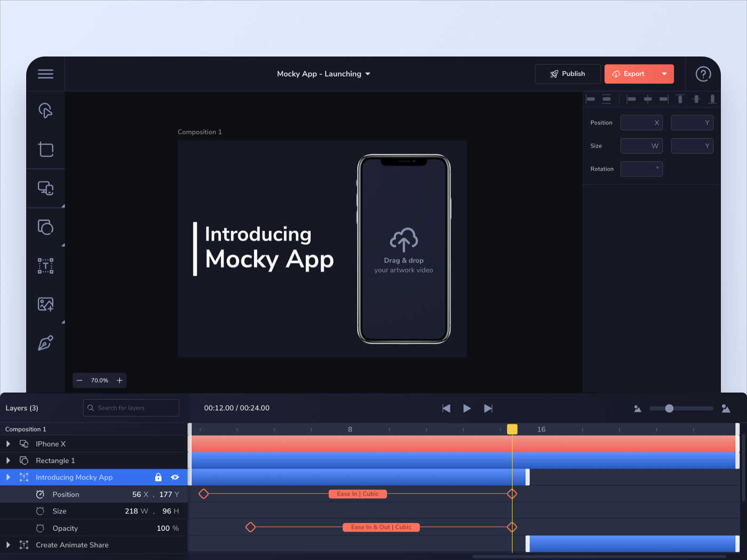
Task: Click the search magnifier in layers search
Action: [x=91, y=408]
